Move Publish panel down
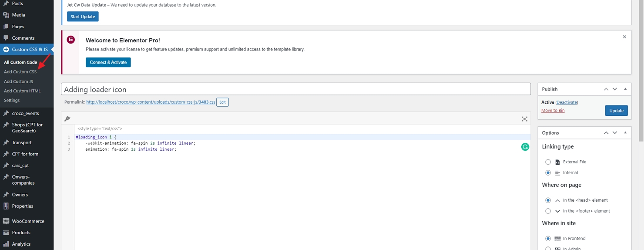The height and width of the screenshot is (250, 644). click(x=615, y=89)
